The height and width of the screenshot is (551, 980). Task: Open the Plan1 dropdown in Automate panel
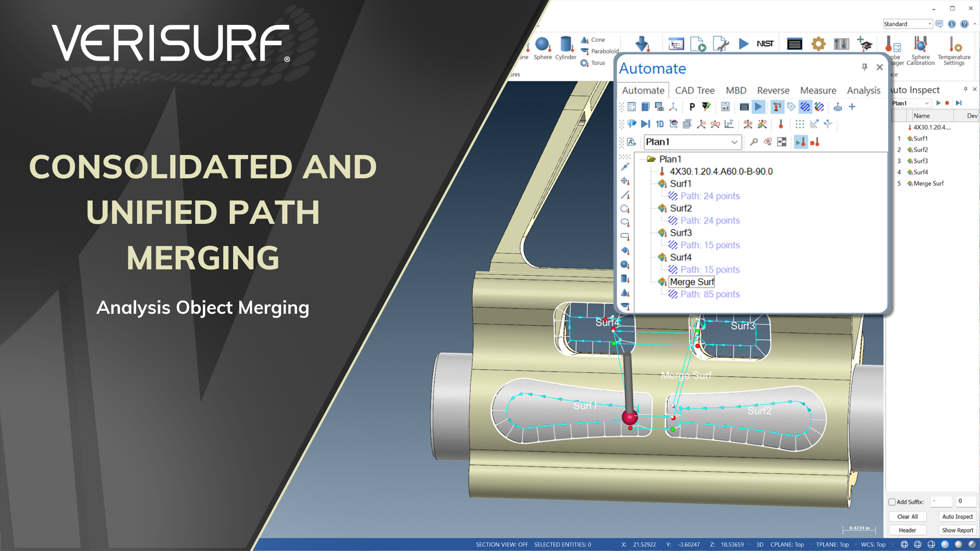click(x=734, y=142)
